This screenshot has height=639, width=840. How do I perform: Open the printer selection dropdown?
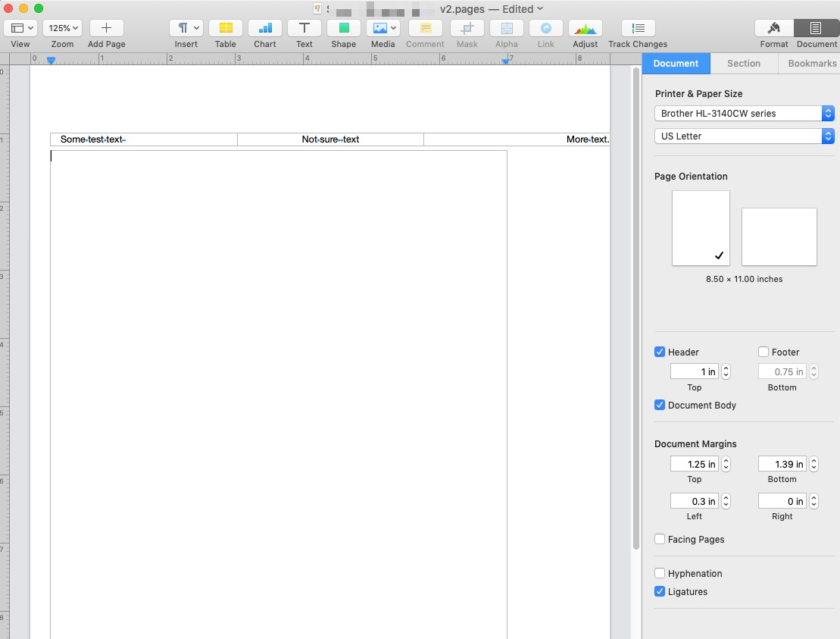click(744, 113)
